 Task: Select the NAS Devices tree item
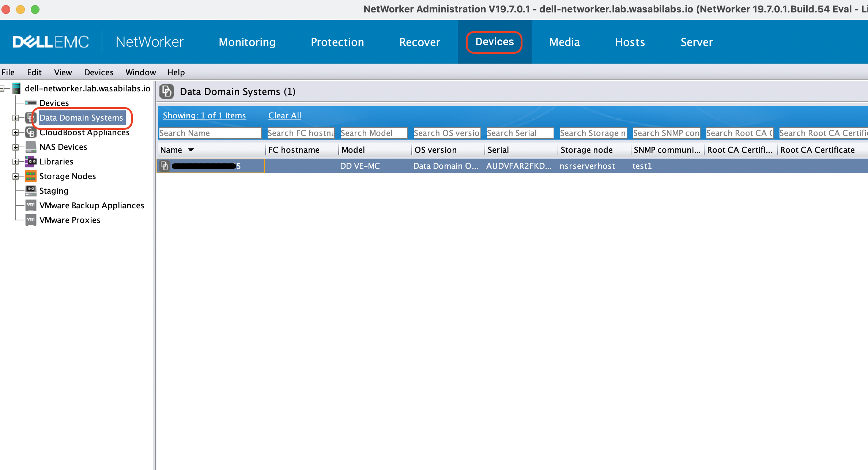[63, 147]
